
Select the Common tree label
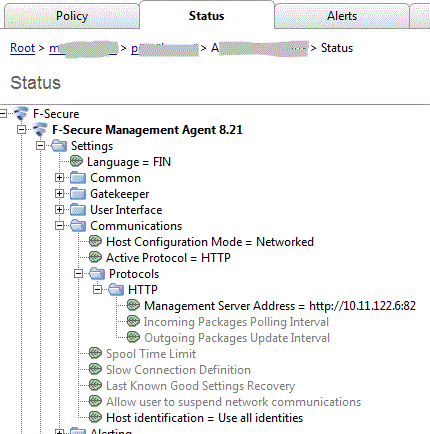point(115,178)
